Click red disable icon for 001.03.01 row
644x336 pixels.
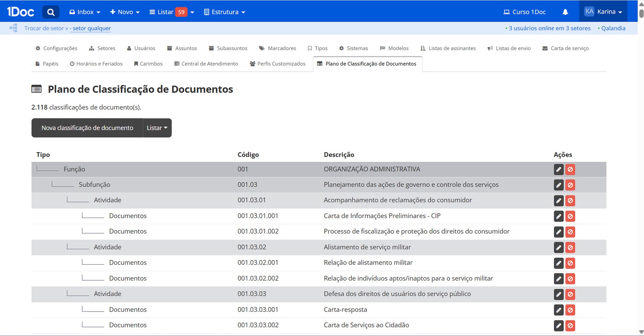coord(570,201)
